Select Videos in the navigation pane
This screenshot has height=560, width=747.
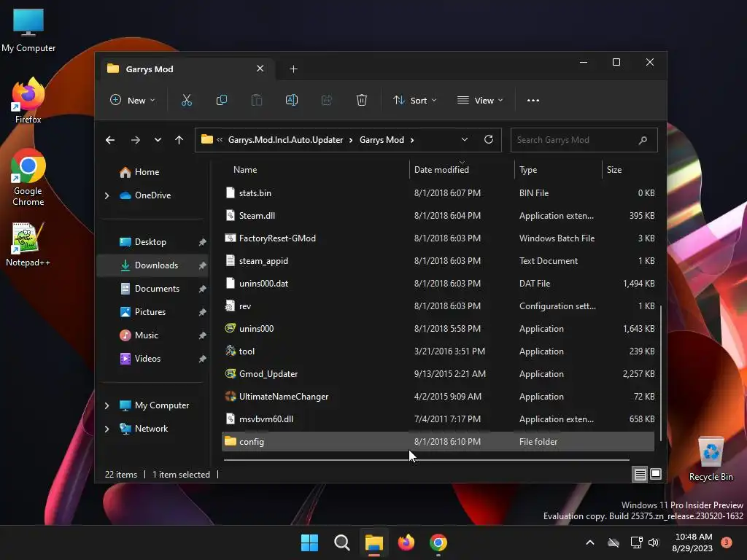152,359
